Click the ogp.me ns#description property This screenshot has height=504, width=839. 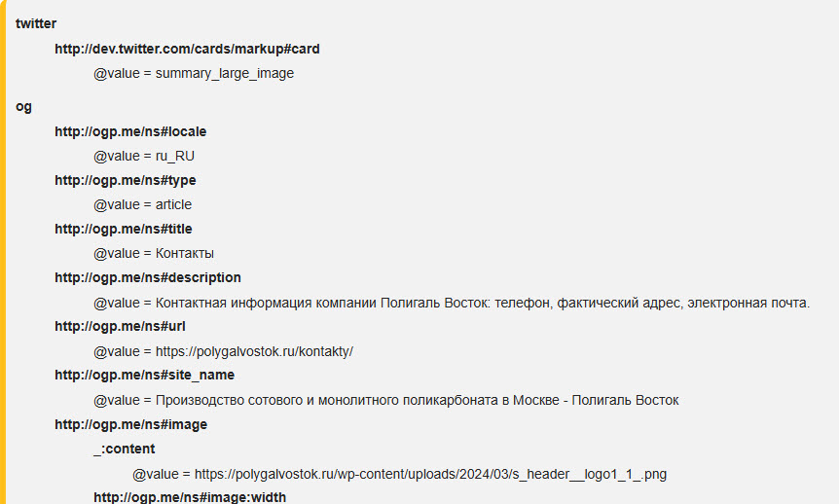[x=148, y=277]
